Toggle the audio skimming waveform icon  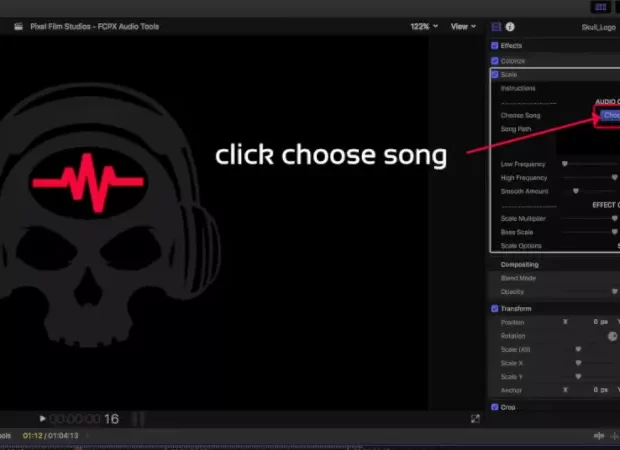[x=599, y=436]
